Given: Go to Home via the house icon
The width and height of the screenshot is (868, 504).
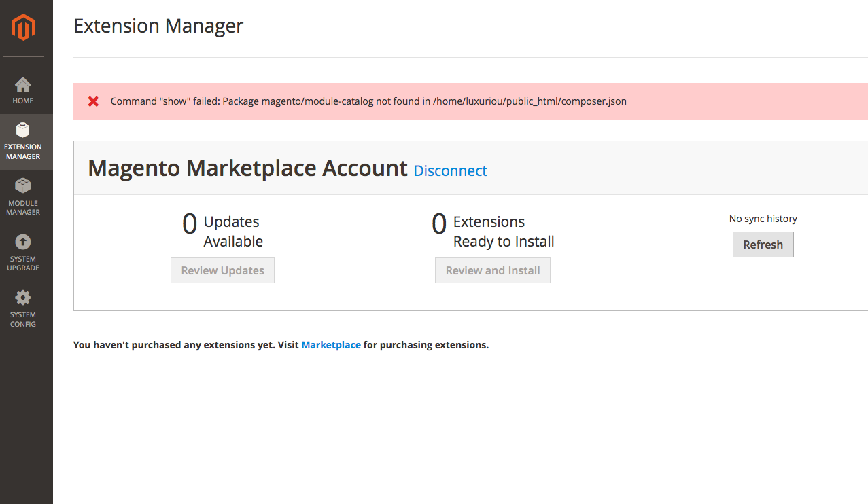Looking at the screenshot, I should pyautogui.click(x=23, y=85).
